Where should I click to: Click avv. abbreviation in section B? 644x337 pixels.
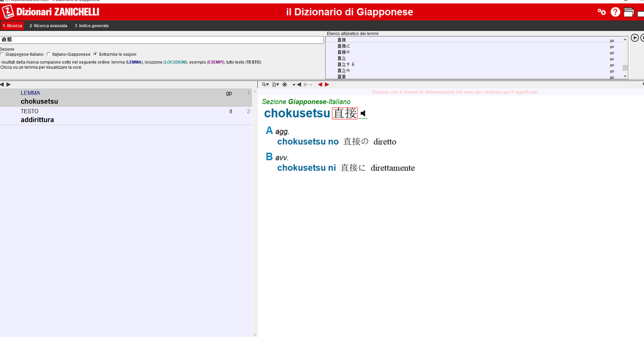tap(282, 158)
